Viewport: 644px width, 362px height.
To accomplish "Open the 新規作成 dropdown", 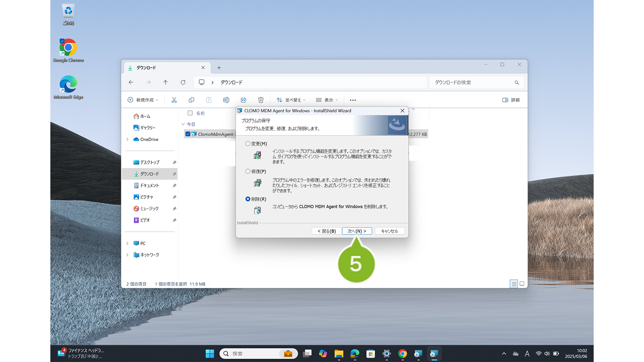I will pos(143,100).
